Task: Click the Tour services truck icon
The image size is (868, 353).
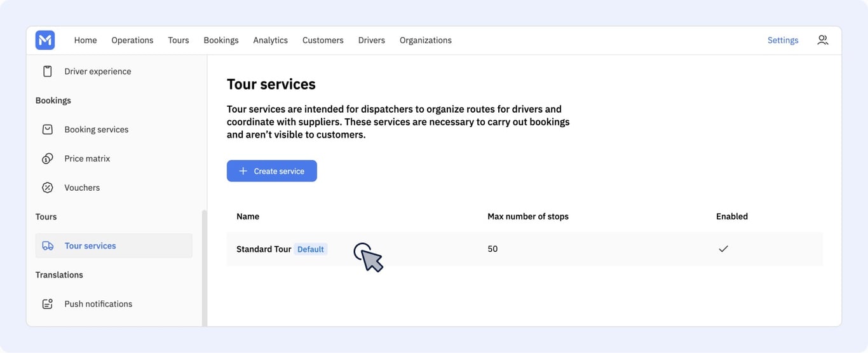Action: (x=48, y=246)
